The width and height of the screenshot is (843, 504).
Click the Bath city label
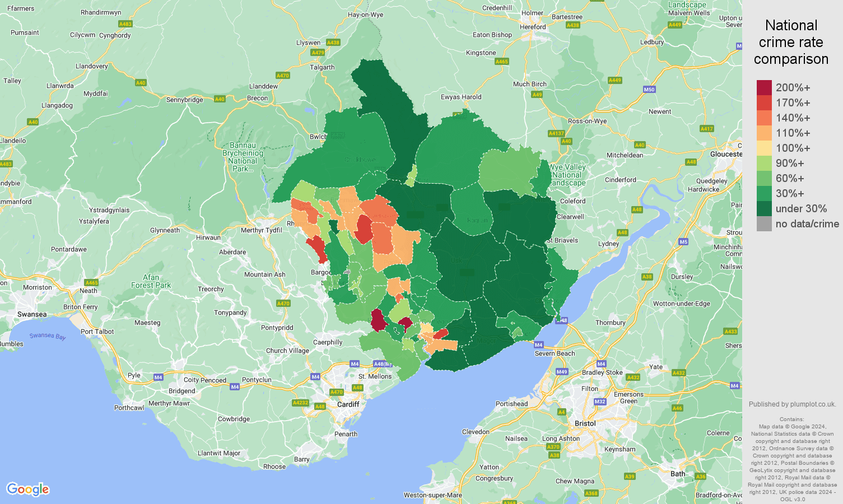click(x=678, y=474)
